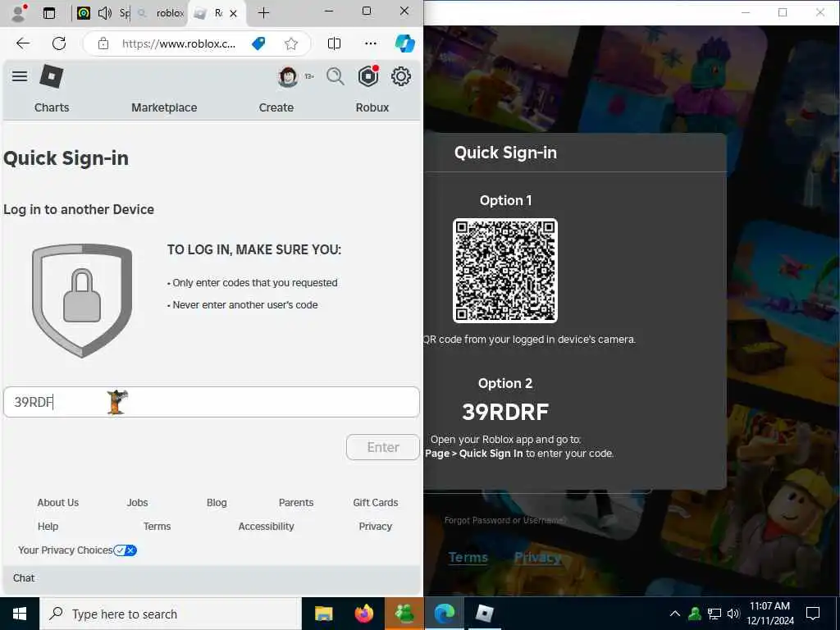
Task: Go to Roblox home via logo
Action: pyautogui.click(x=52, y=76)
